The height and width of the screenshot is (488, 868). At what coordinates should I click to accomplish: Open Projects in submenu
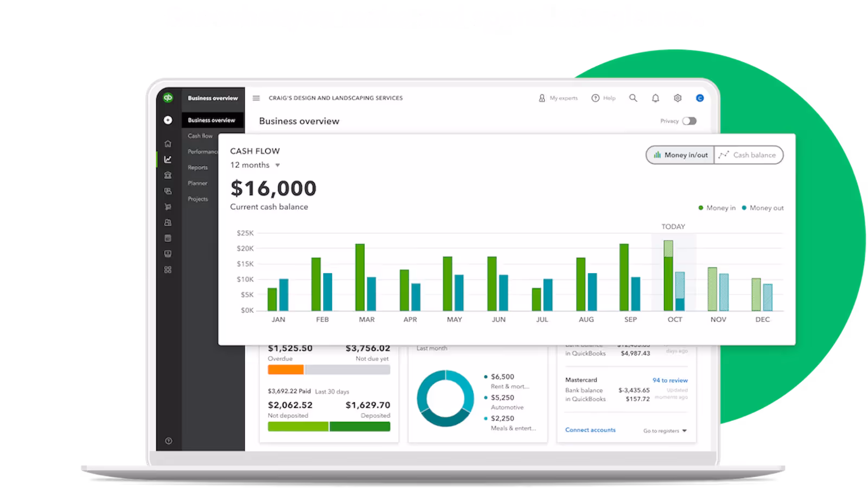click(198, 199)
